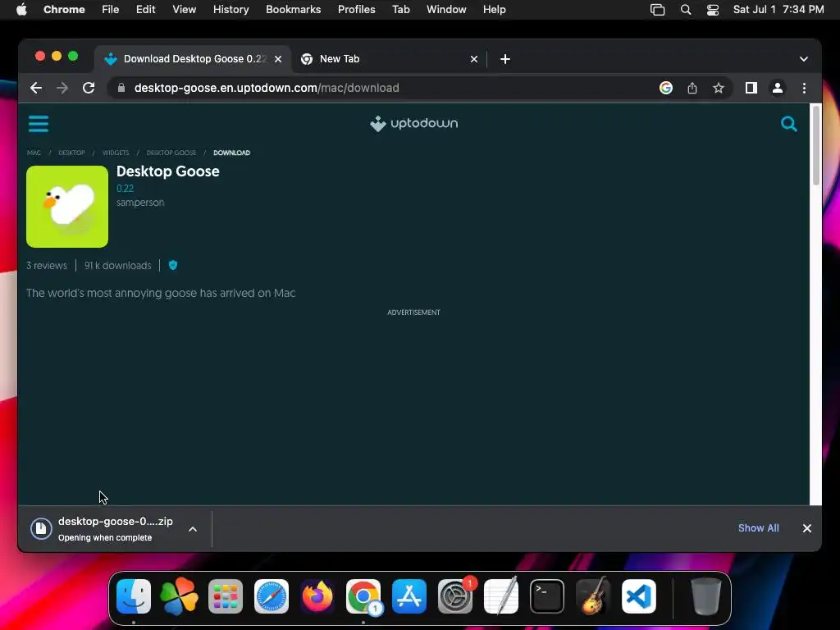Open Trash in the Dock
Image resolution: width=840 pixels, height=630 pixels.
pos(706,596)
